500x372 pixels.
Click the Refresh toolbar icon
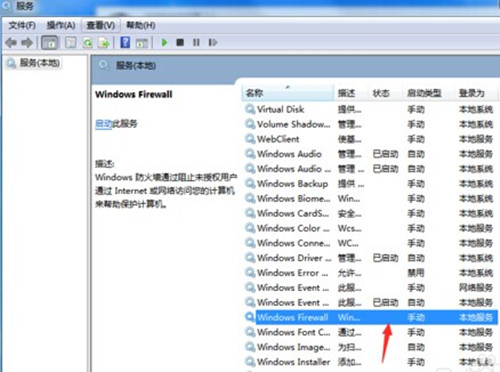tap(88, 43)
